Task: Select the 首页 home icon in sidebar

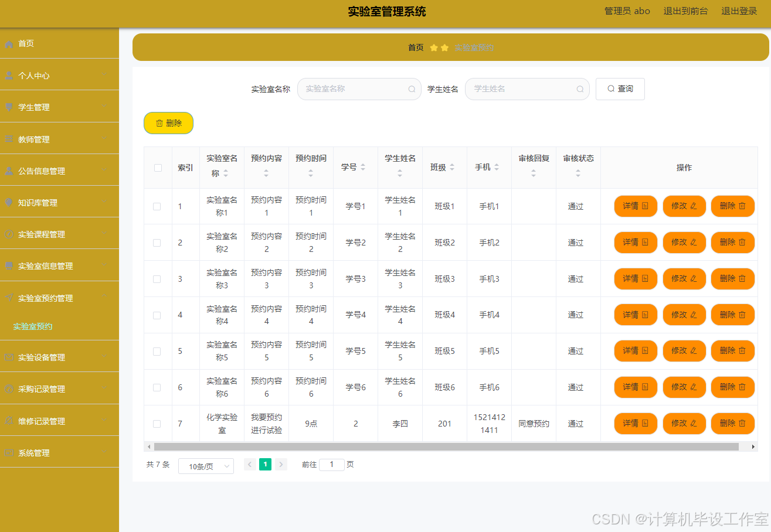Action: point(9,43)
